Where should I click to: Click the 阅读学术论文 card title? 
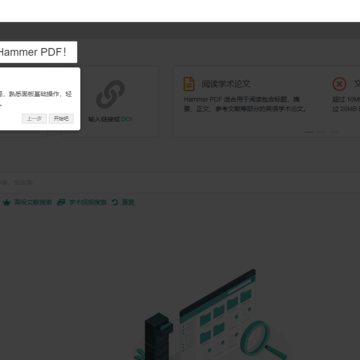pos(226,84)
